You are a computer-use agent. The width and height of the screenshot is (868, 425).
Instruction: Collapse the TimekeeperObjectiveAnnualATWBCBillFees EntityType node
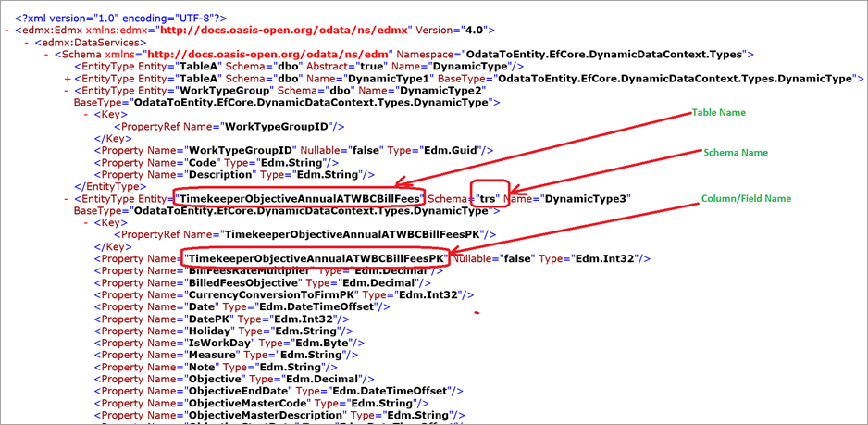[x=67, y=199]
